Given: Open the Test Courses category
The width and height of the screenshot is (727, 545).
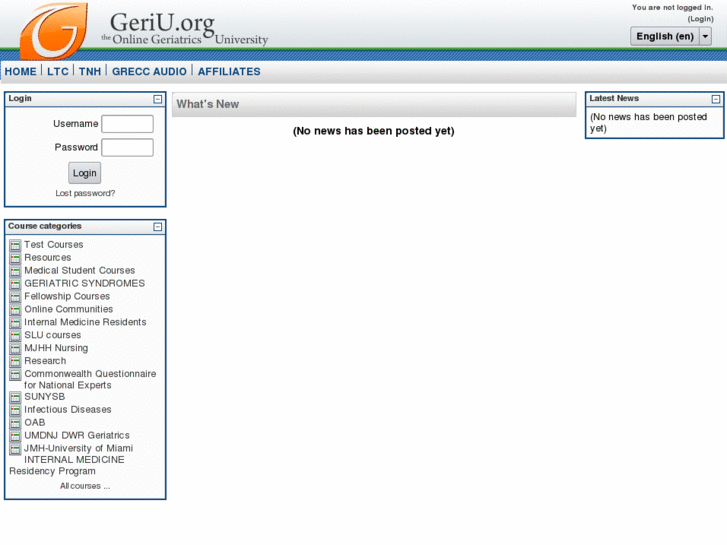Looking at the screenshot, I should click(x=54, y=244).
